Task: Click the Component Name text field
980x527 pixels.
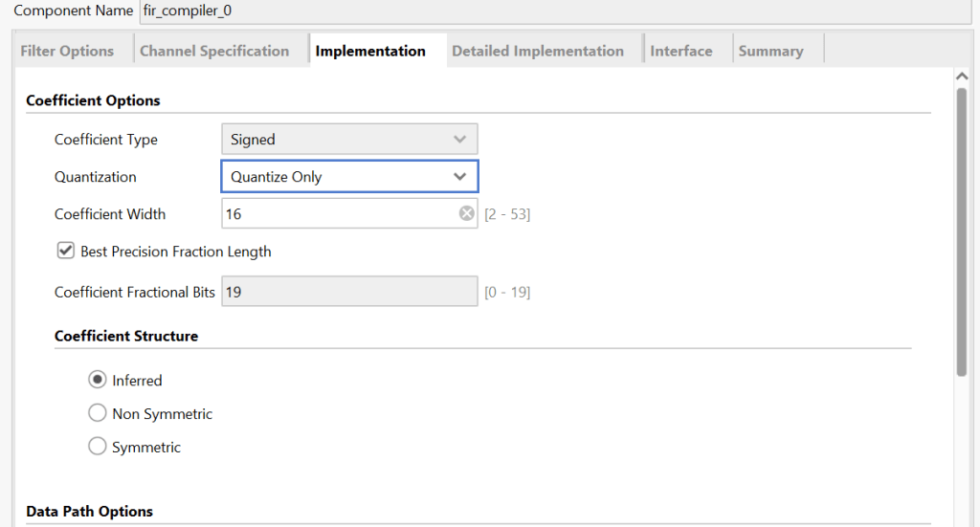Action: tap(555, 11)
